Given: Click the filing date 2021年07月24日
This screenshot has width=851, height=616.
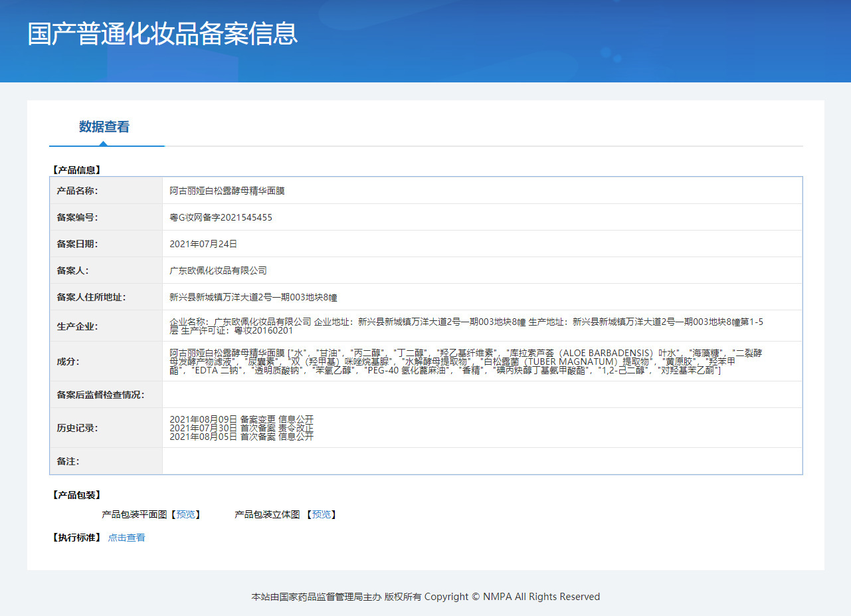Looking at the screenshot, I should pos(203,244).
